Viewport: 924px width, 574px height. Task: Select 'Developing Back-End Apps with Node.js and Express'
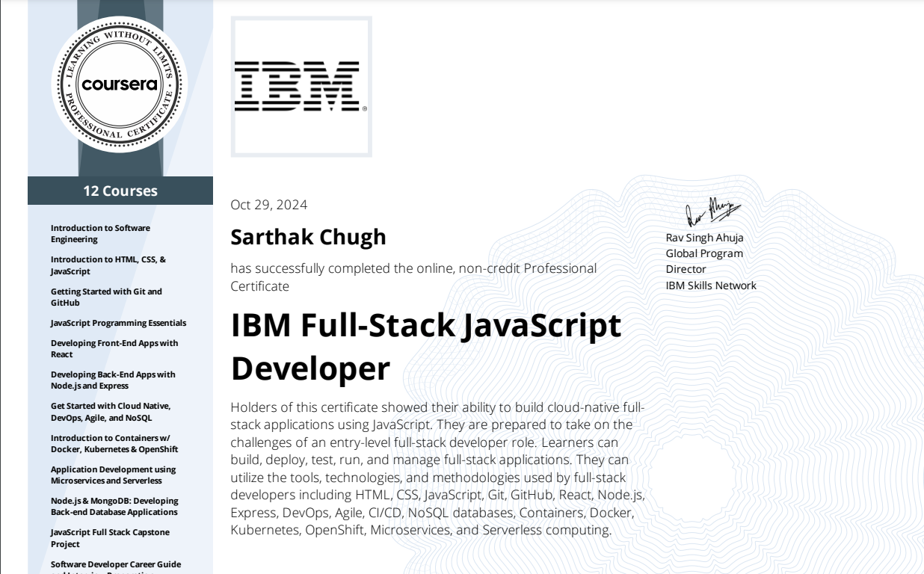[113, 380]
